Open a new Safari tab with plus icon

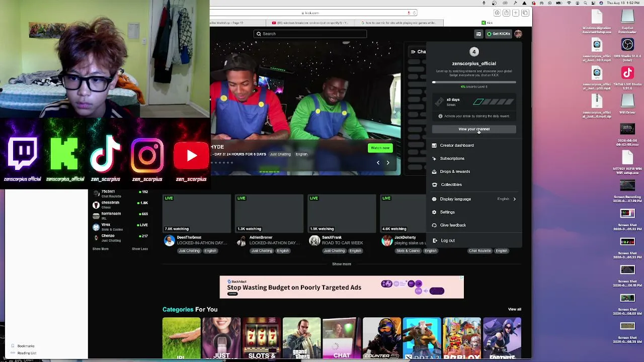click(516, 13)
